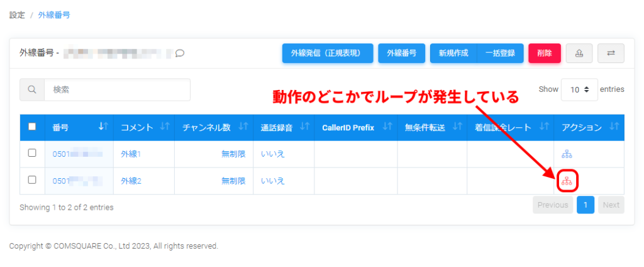
Task: Sort by コメント column arrows
Action: point(165,127)
